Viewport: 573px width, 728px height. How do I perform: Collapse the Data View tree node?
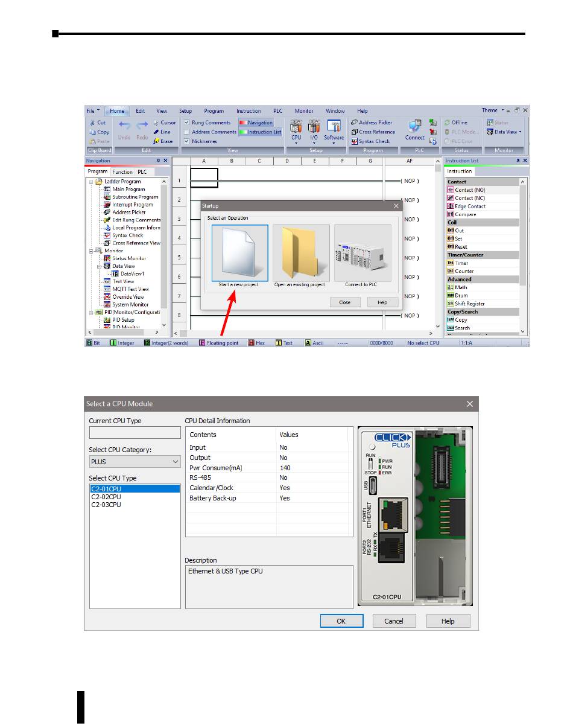[x=99, y=266]
